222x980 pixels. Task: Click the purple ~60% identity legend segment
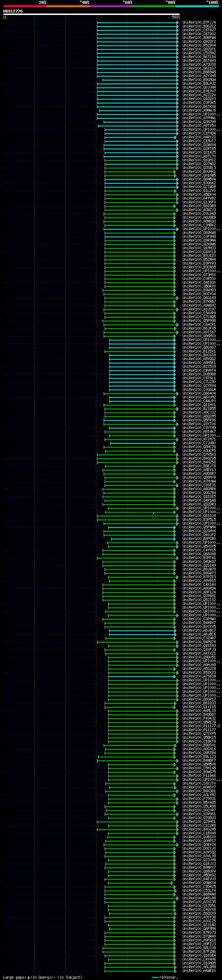[x=111, y=6]
